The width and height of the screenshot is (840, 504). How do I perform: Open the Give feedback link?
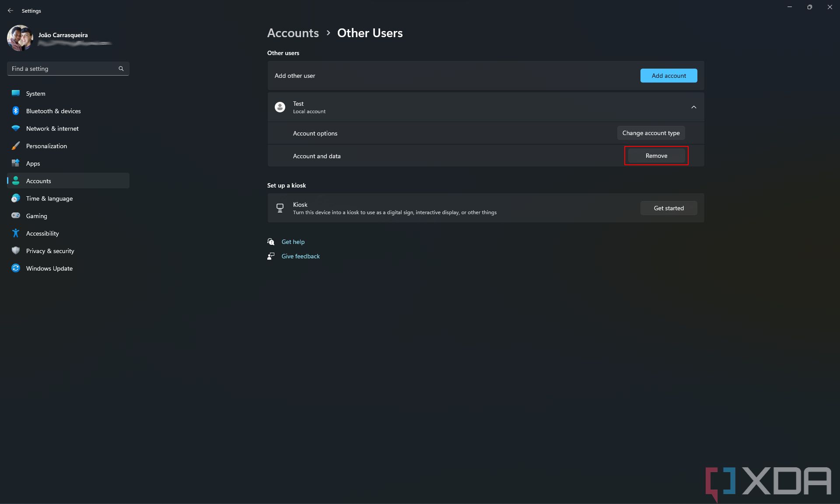pos(301,256)
